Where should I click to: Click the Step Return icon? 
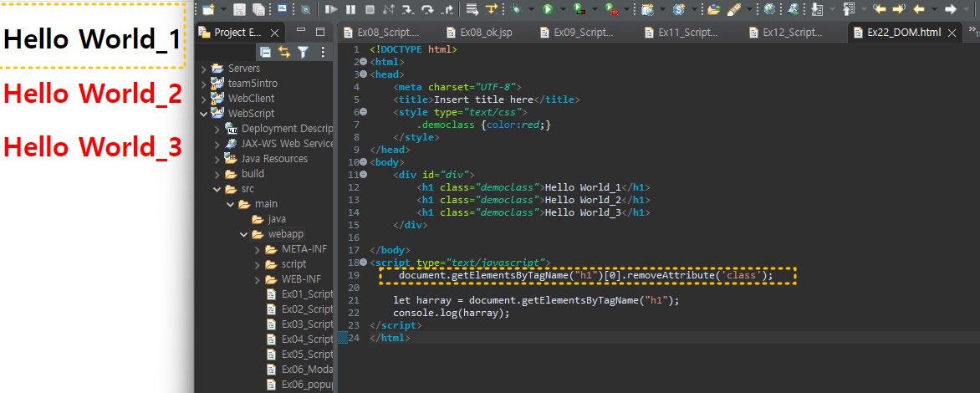[447, 9]
